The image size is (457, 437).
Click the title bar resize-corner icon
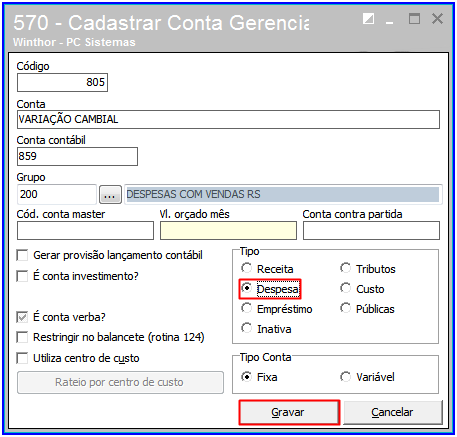pos(368,19)
